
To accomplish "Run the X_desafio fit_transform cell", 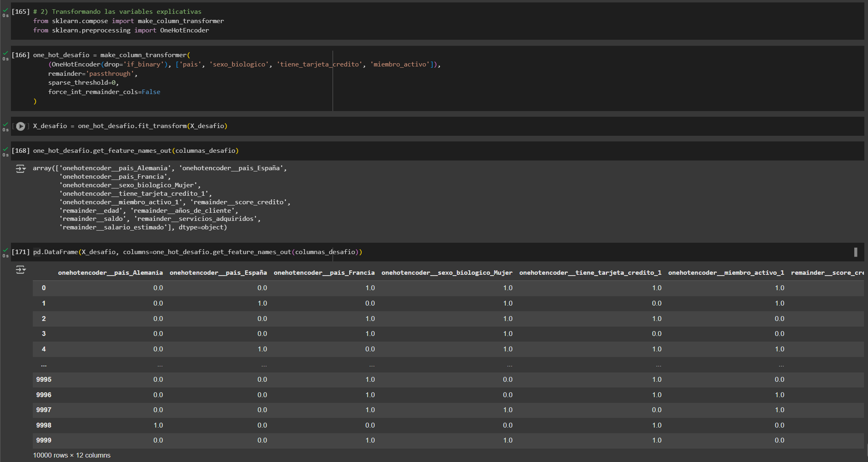I will click(x=21, y=126).
